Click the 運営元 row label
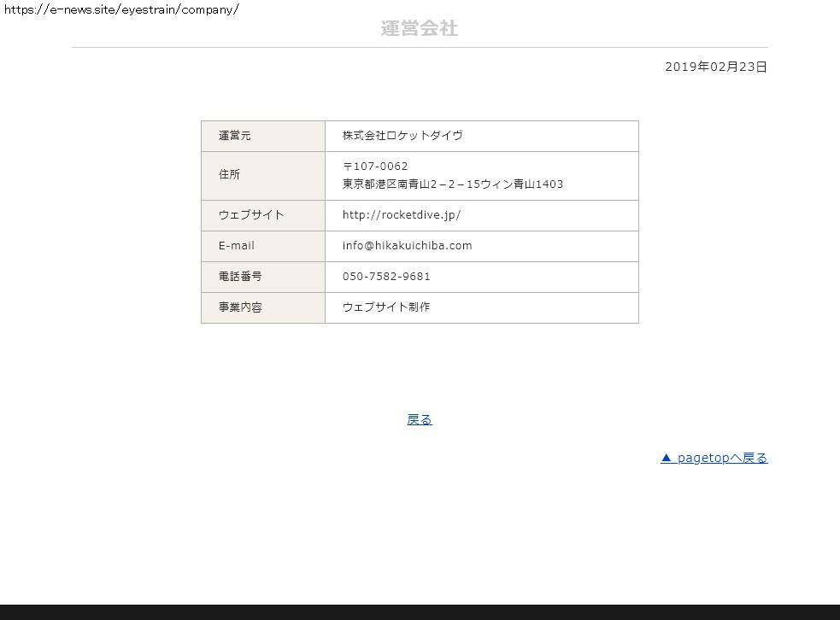Image resolution: width=840 pixels, height=620 pixels. point(235,136)
